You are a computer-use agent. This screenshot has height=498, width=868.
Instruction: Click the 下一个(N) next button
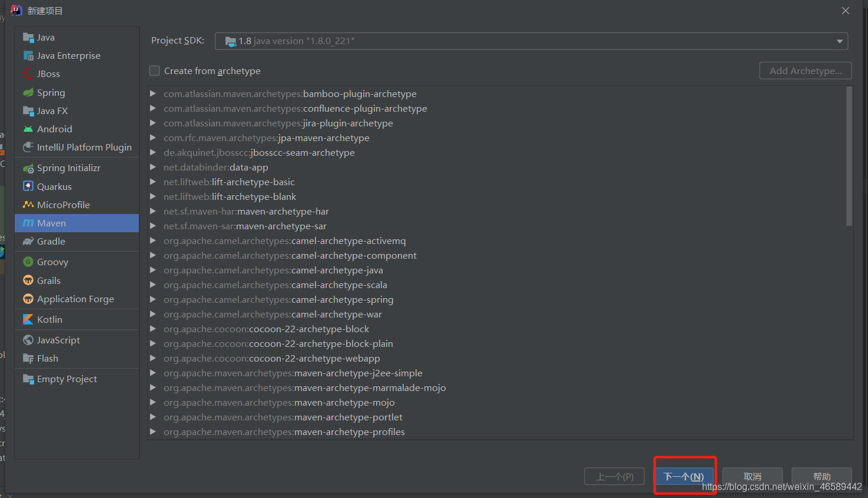pyautogui.click(x=684, y=476)
